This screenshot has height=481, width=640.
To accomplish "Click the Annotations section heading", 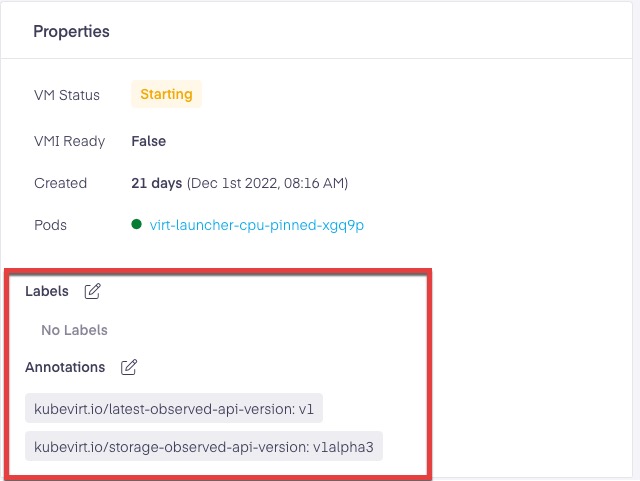I will (x=65, y=367).
